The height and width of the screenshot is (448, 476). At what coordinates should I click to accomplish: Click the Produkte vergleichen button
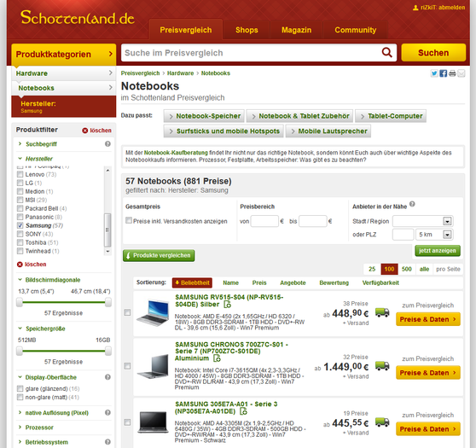(159, 255)
